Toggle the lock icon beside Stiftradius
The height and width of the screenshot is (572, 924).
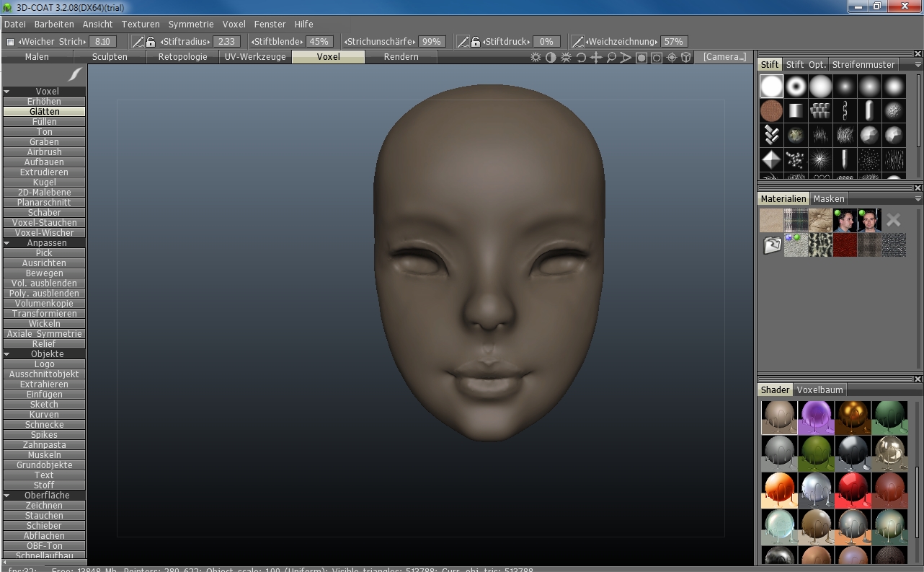coord(151,42)
